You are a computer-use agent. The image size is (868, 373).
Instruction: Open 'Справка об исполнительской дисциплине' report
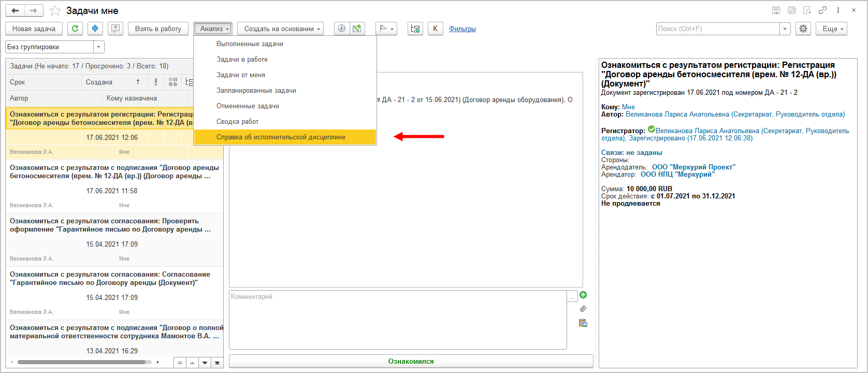point(285,137)
